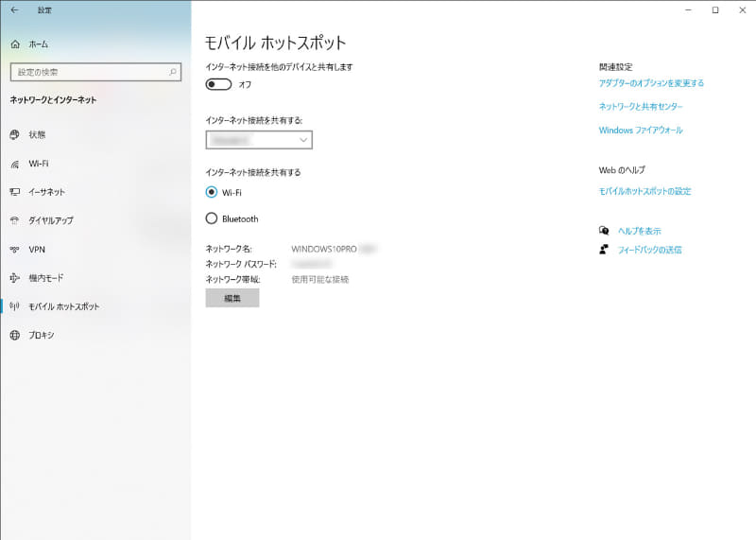Maximize the settings window
Screen dimensions: 756x540
pos(715,10)
